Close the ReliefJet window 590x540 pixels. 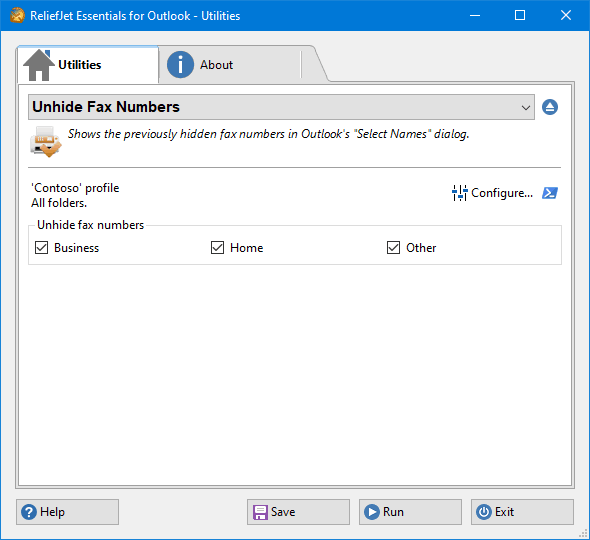click(x=566, y=15)
